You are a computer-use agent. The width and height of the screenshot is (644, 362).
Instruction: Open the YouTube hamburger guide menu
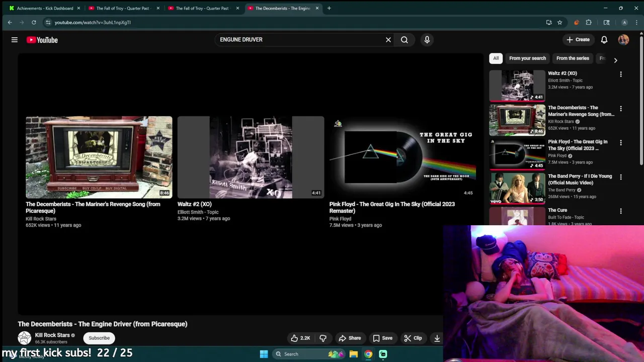coord(15,40)
